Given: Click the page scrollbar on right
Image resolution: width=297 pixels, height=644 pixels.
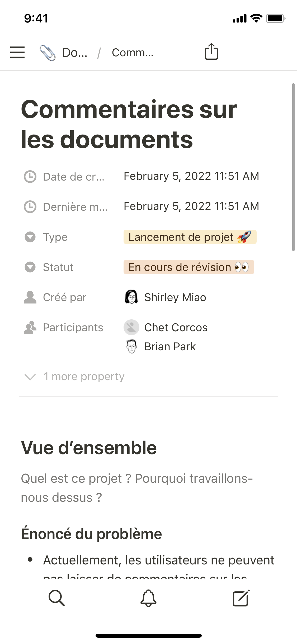Looking at the screenshot, I should [x=293, y=167].
